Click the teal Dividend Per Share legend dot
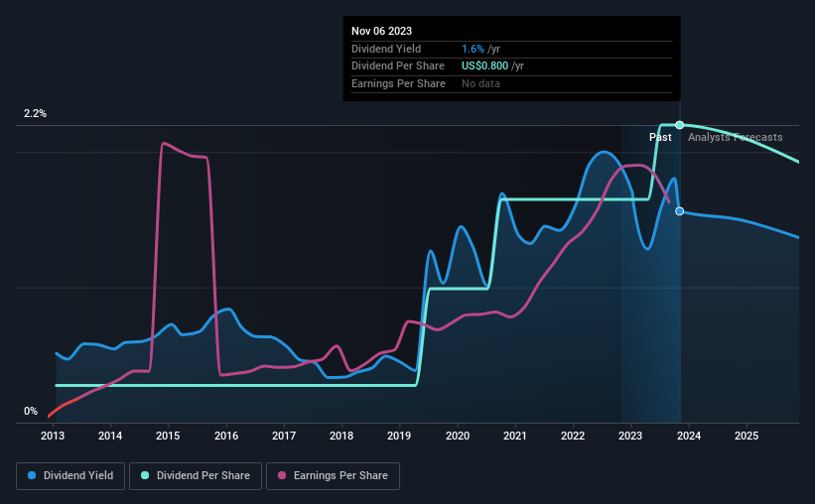815x504 pixels. 145,475
